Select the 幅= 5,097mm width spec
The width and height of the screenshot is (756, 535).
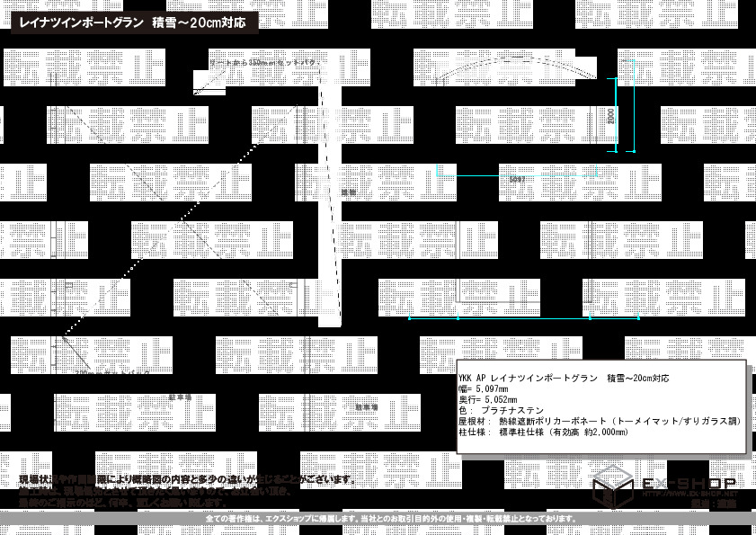[483, 389]
